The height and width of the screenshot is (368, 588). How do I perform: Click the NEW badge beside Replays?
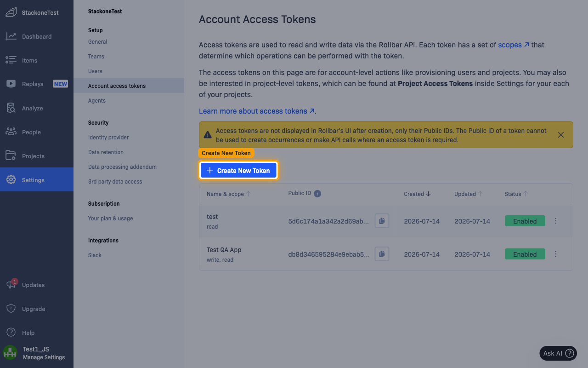point(61,84)
